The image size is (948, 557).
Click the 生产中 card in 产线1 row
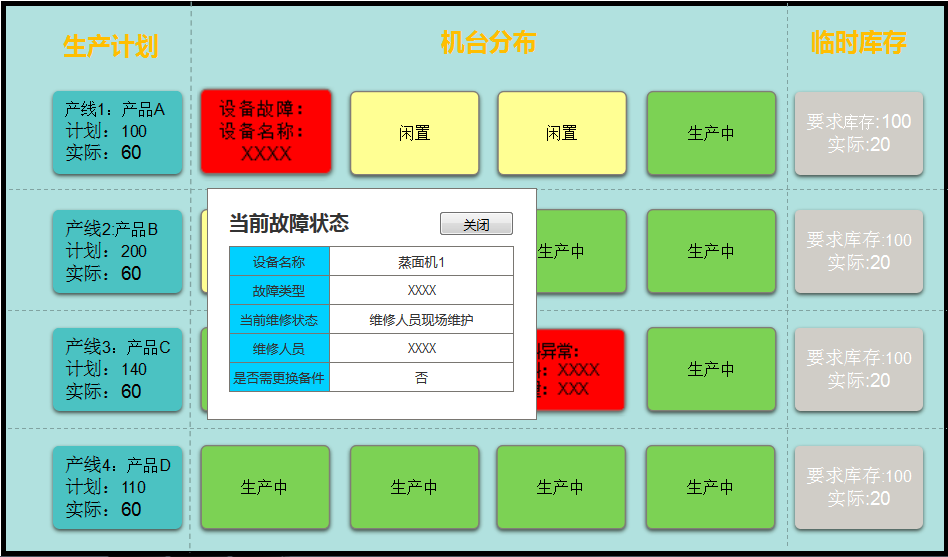click(711, 133)
